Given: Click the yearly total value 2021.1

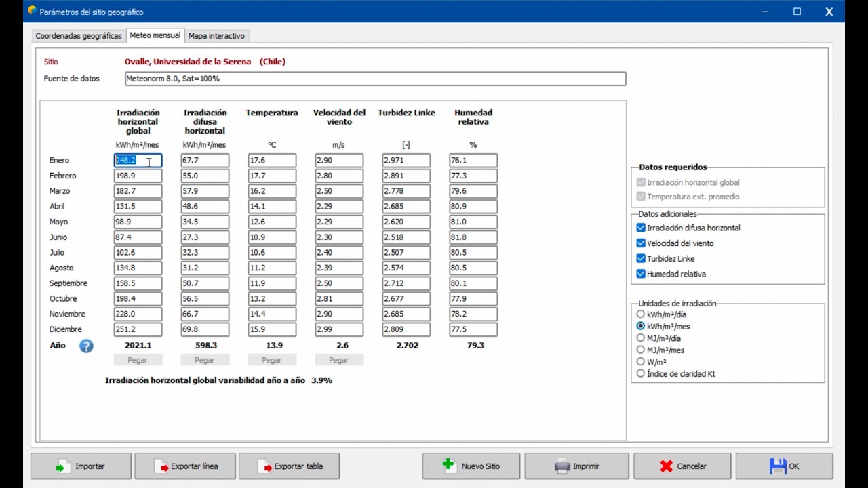Looking at the screenshot, I should point(138,345).
